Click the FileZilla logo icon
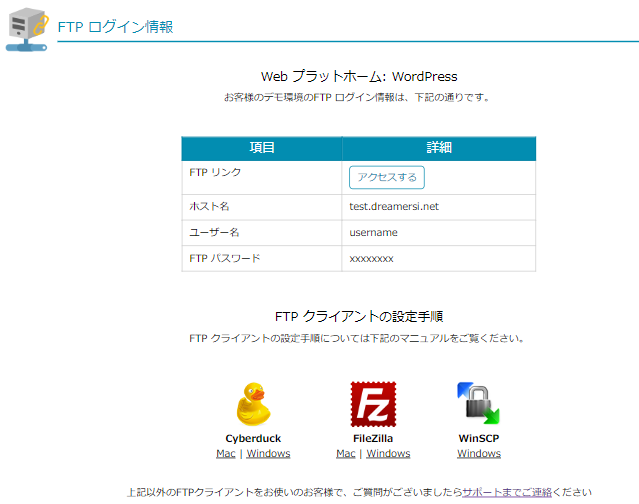Screen dimensions: 639x504 (x=373, y=404)
